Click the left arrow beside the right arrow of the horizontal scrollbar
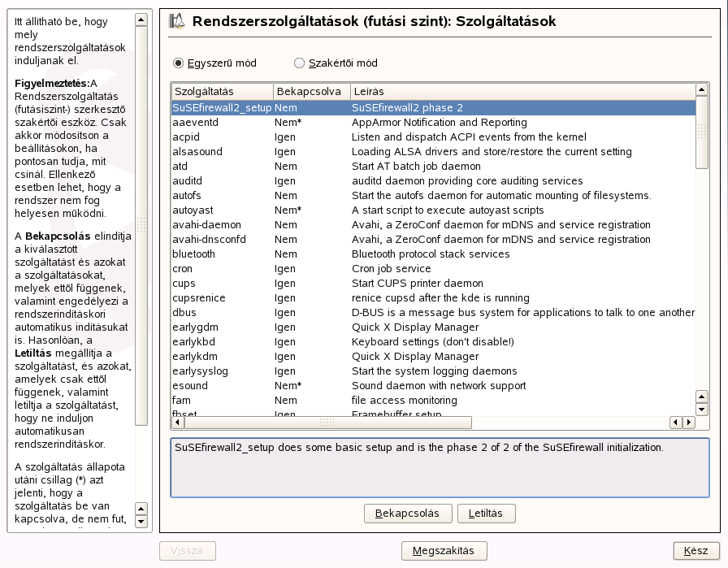Viewport: 728px width, 568px height. 676,423
